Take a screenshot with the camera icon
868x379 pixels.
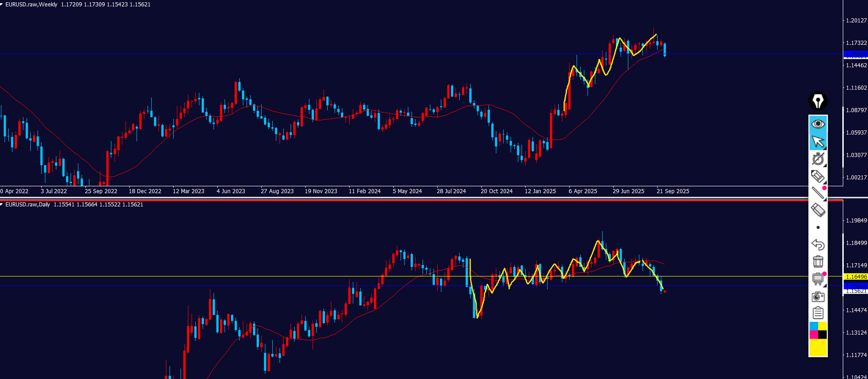818,296
